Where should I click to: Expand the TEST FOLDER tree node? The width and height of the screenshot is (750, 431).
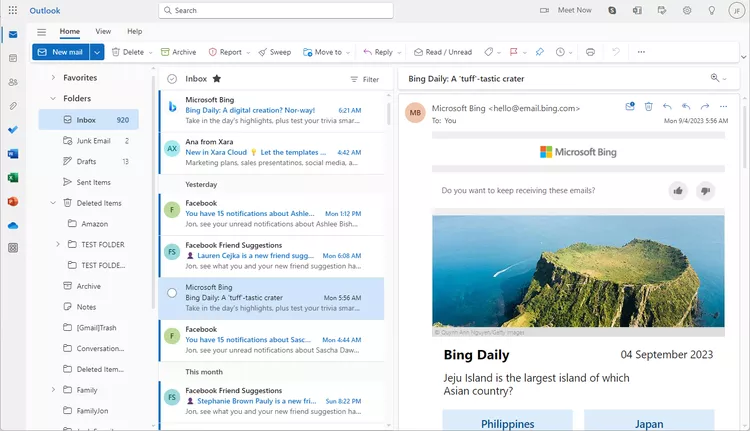(x=58, y=244)
